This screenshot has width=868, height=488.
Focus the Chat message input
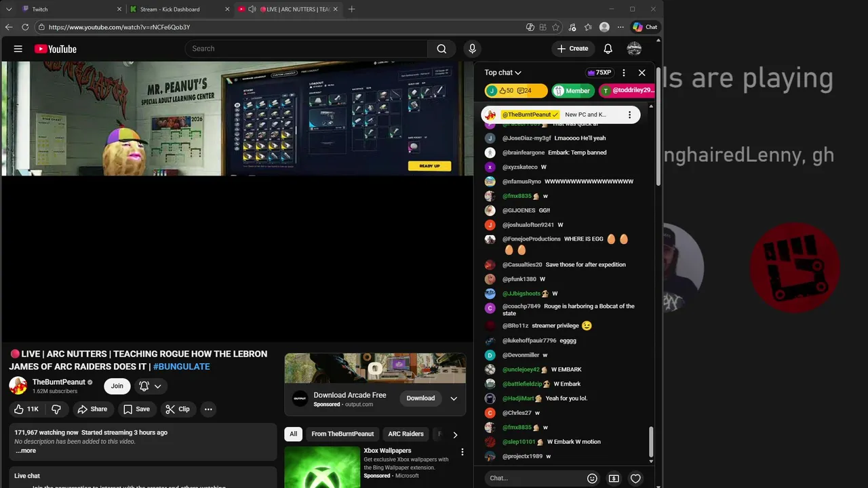pyautogui.click(x=534, y=479)
